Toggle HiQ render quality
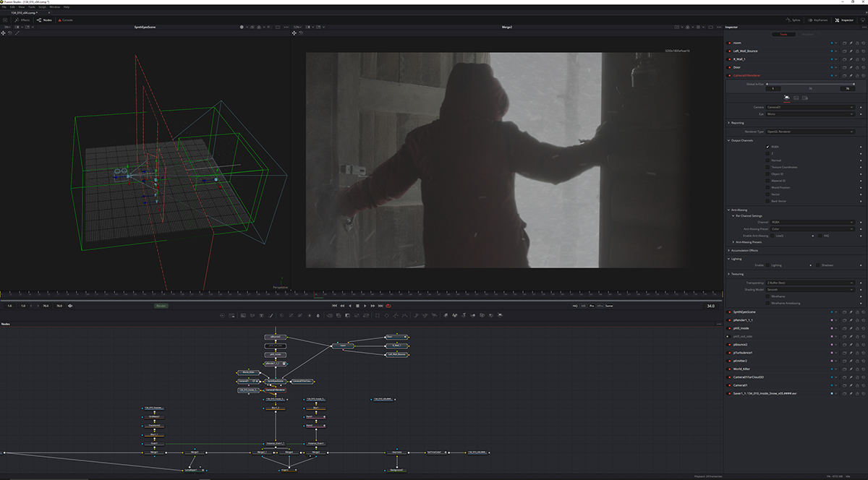This screenshot has height=480, width=868. click(575, 306)
